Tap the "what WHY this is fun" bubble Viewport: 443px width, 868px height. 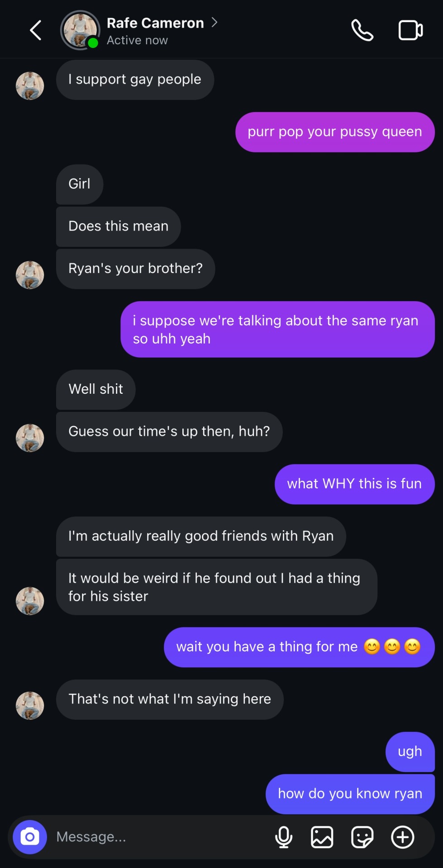[354, 484]
